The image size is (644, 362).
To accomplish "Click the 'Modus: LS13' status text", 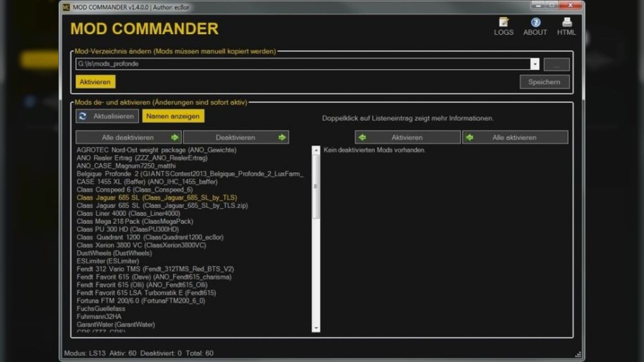I will pos(85,353).
